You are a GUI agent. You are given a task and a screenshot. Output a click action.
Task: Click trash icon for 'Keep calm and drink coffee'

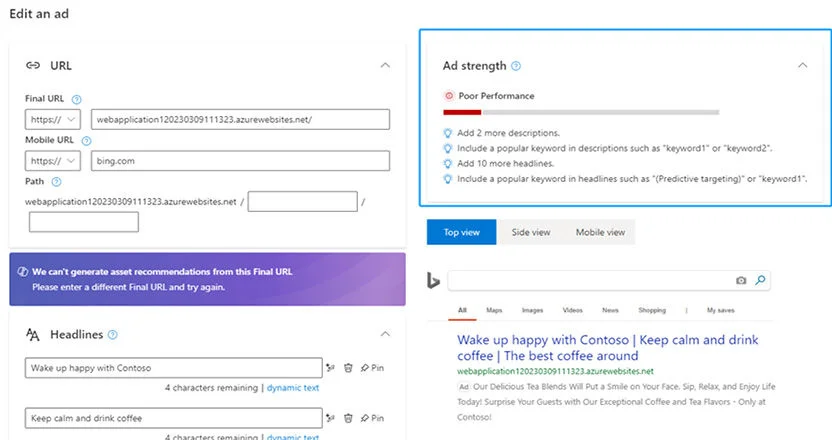tap(348, 418)
